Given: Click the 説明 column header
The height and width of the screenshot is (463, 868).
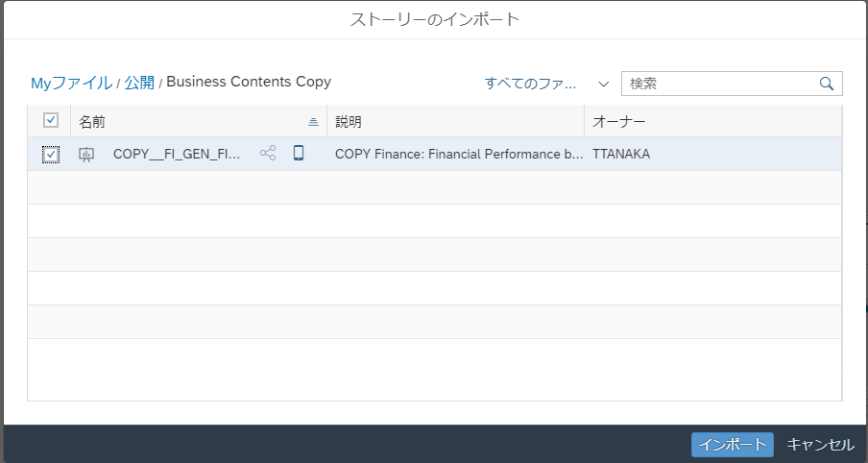Looking at the screenshot, I should 349,122.
